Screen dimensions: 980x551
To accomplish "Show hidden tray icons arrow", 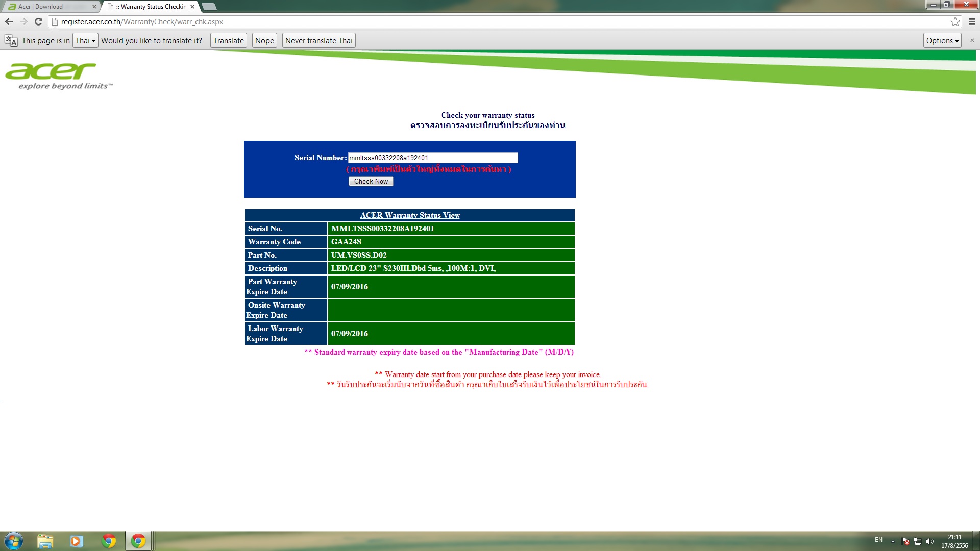I will 893,541.
